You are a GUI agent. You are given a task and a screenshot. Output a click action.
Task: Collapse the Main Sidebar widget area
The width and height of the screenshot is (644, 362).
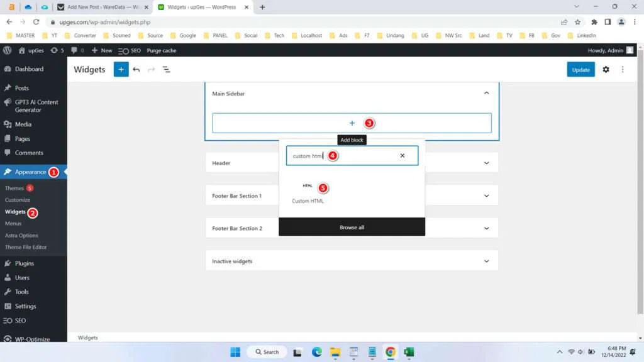point(486,92)
